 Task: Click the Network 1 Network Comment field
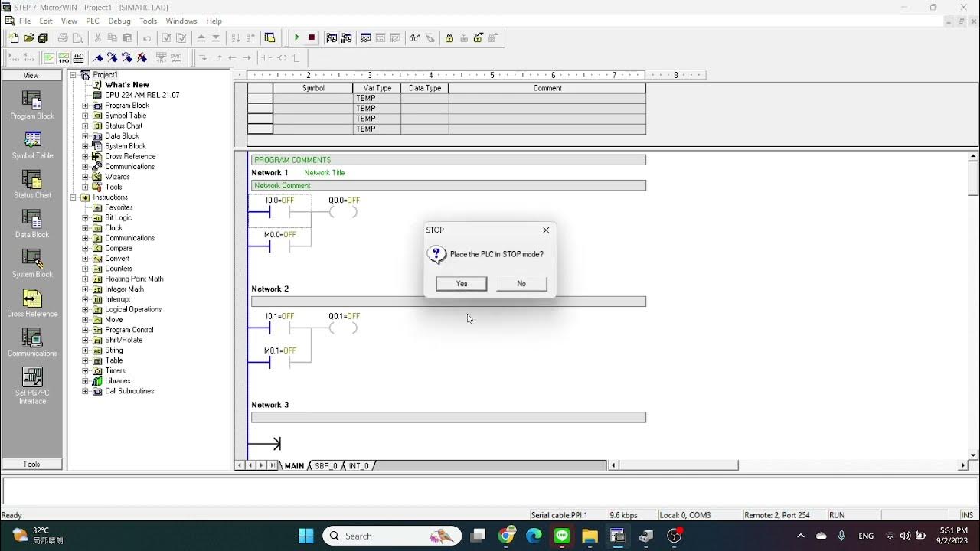pos(449,185)
